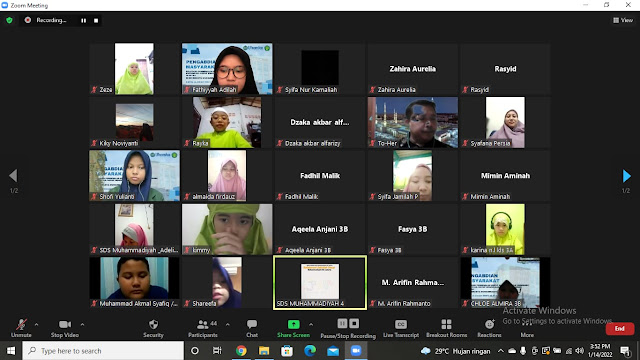The image size is (640, 360).
Task: Select Syifa Jamilah P video tile
Action: [412, 176]
